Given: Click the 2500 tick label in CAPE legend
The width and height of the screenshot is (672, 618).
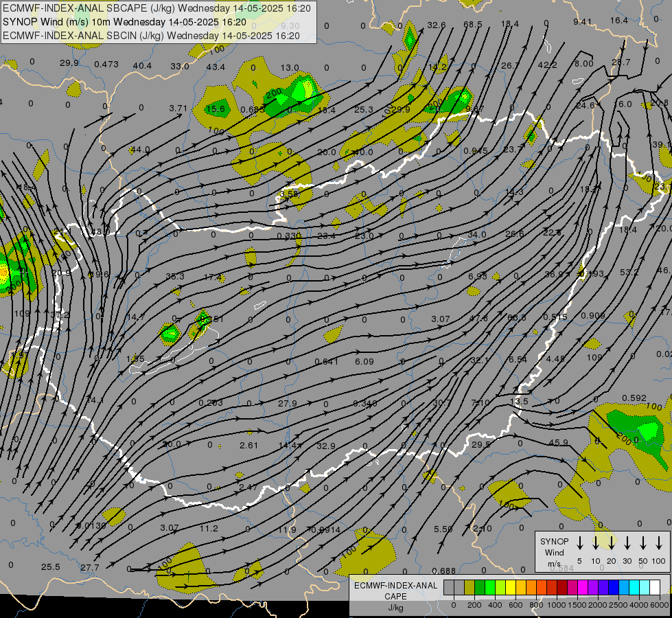Looking at the screenshot, I should pos(618,605).
